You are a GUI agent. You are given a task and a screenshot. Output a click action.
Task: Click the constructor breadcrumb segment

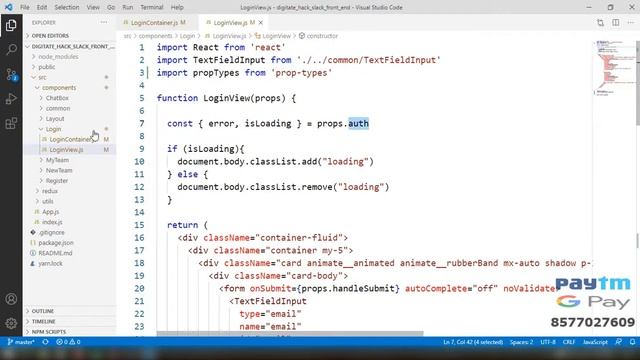coord(322,36)
